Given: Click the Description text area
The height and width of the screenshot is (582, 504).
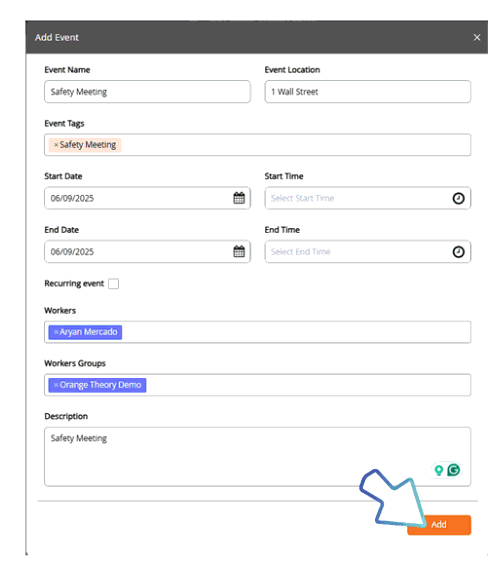Looking at the screenshot, I should click(258, 457).
